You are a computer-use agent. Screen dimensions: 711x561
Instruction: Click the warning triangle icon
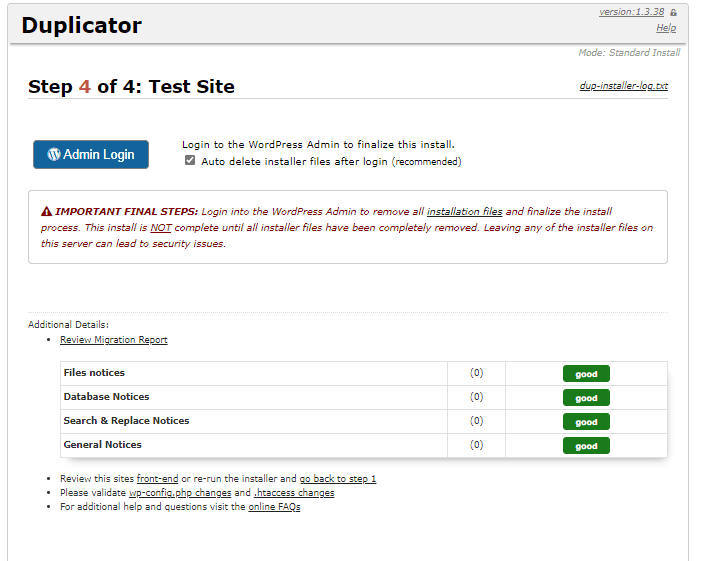pos(46,211)
